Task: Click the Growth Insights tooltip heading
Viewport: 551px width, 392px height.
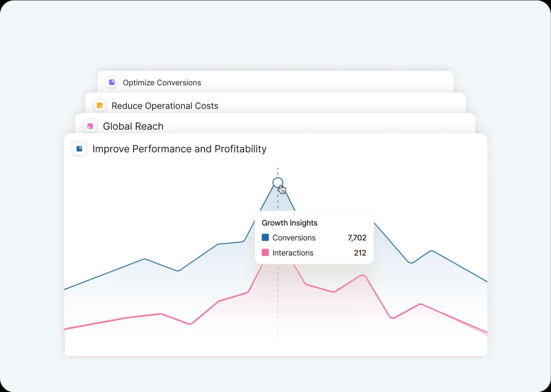Action: point(289,223)
